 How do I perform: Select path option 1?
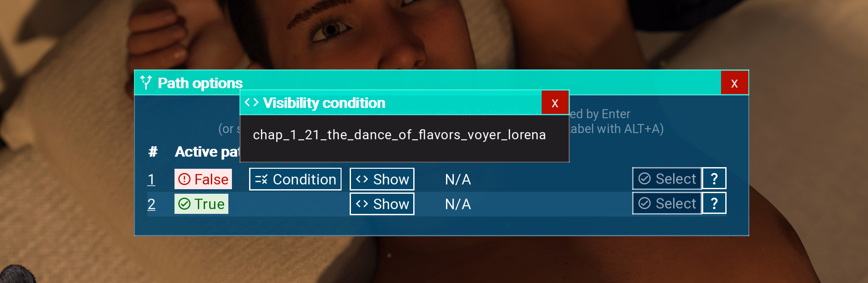point(667,178)
